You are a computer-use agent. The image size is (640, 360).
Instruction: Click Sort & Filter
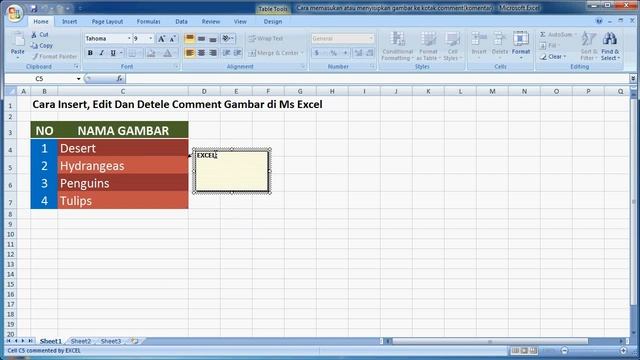(589, 46)
